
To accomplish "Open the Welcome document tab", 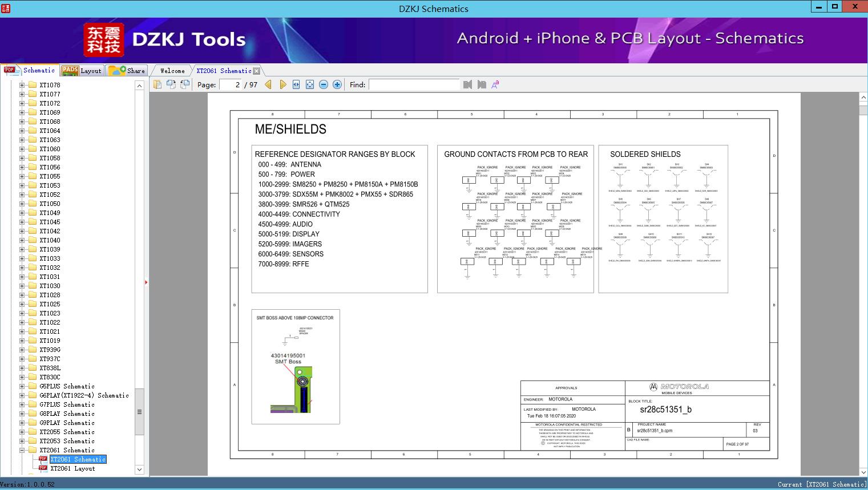I will tap(172, 71).
